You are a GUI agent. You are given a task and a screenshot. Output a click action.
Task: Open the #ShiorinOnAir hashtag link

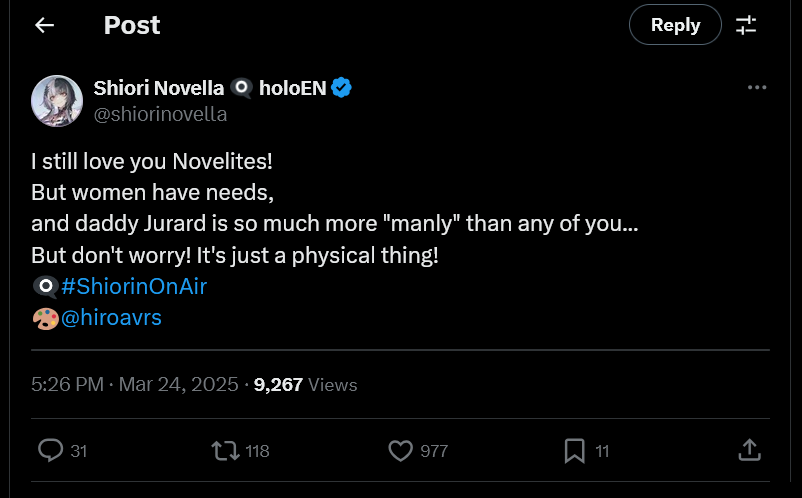point(134,287)
